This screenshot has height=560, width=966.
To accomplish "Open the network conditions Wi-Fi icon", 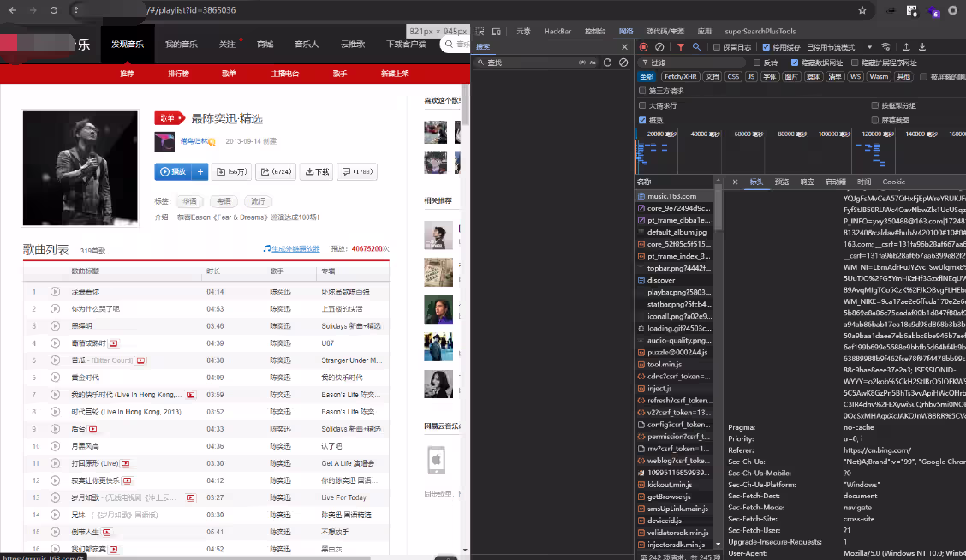I will pyautogui.click(x=885, y=47).
